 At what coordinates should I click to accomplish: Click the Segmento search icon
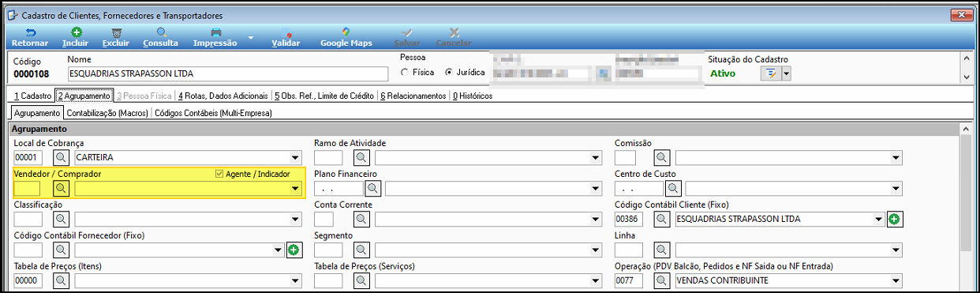(x=361, y=250)
